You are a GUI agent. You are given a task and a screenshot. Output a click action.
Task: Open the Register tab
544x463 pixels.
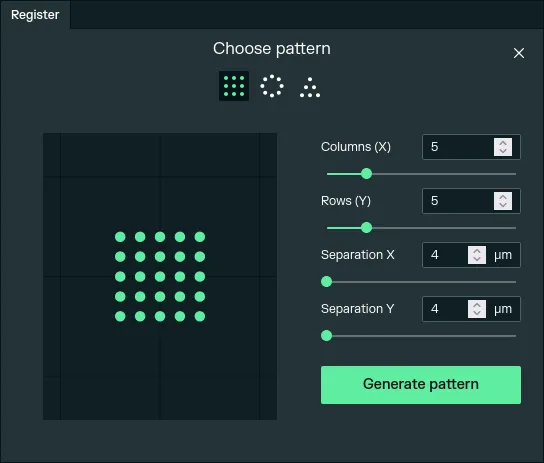pyautogui.click(x=35, y=15)
